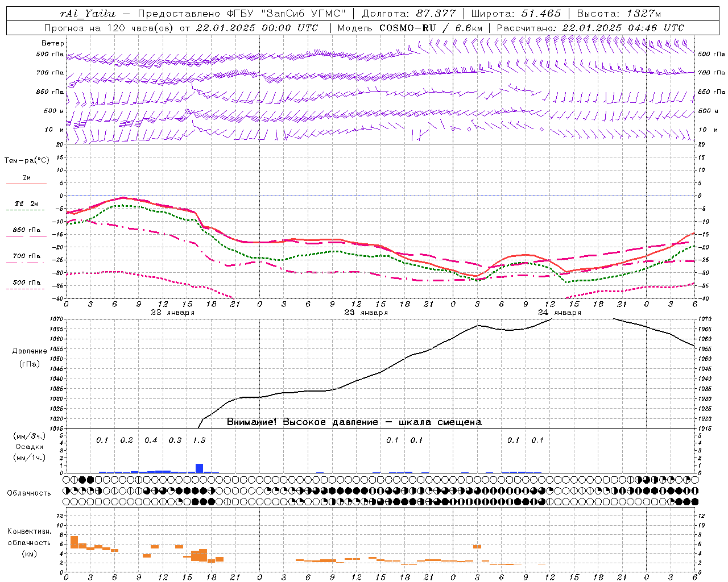Viewport: 728px width, 582px height.
Task: Click the Облачность row label beside cloud circles
Action: coord(29,493)
